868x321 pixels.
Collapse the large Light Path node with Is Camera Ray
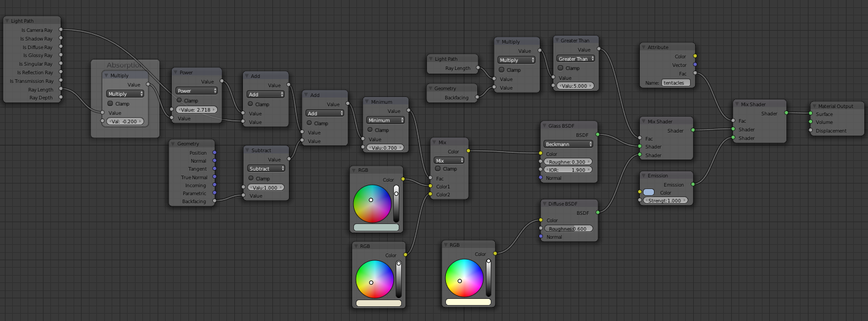[8, 21]
